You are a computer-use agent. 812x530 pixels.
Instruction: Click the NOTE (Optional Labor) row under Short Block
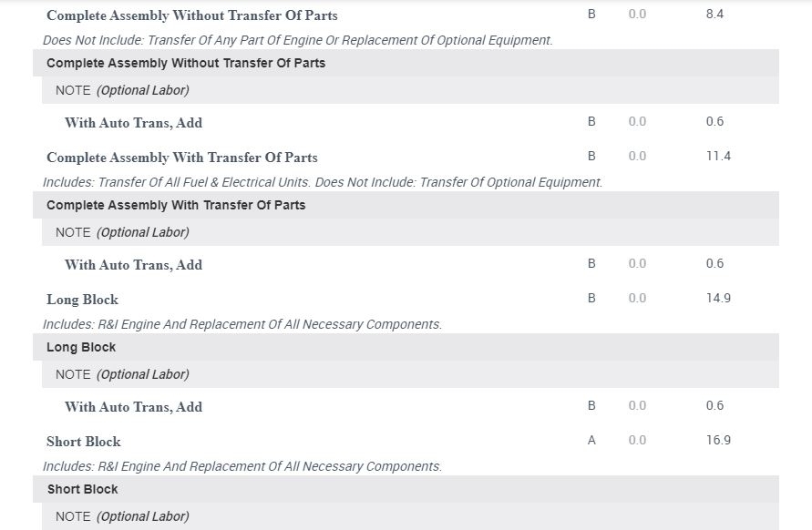click(x=122, y=516)
